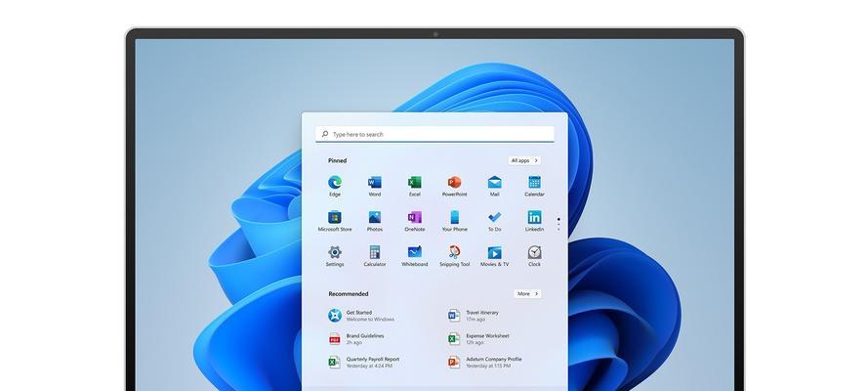Open the Adatum Company Profile presentation
This screenshot has height=391, width=868.
(x=485, y=363)
